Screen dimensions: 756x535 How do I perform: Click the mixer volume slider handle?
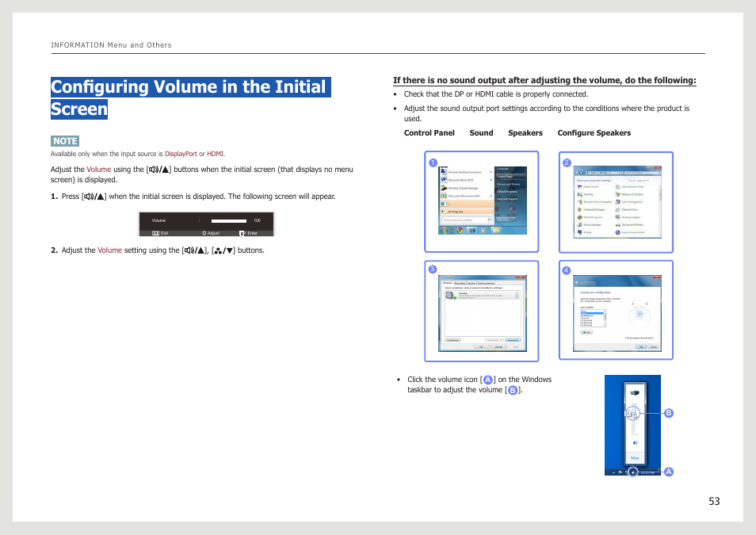[x=632, y=414]
